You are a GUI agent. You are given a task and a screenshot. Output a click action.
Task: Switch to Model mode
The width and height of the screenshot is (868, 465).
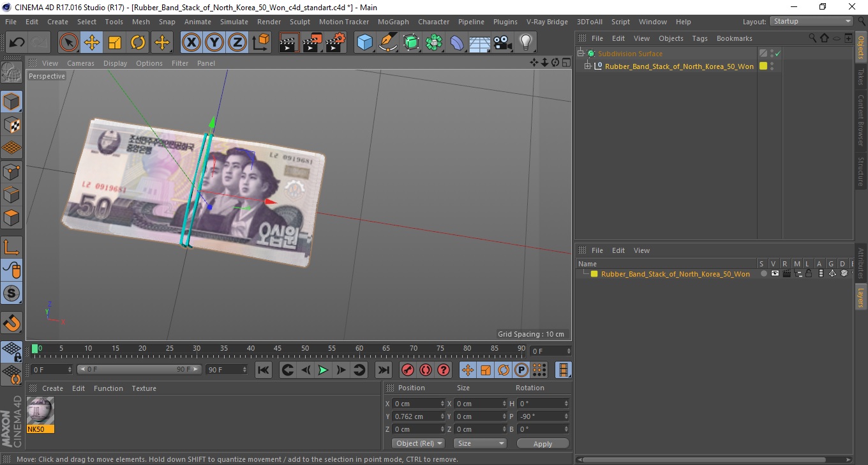click(x=11, y=102)
